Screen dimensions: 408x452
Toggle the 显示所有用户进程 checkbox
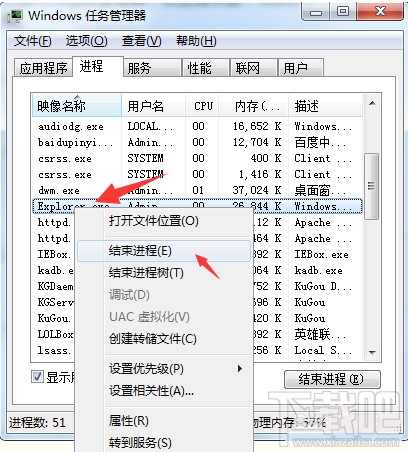pyautogui.click(x=37, y=377)
